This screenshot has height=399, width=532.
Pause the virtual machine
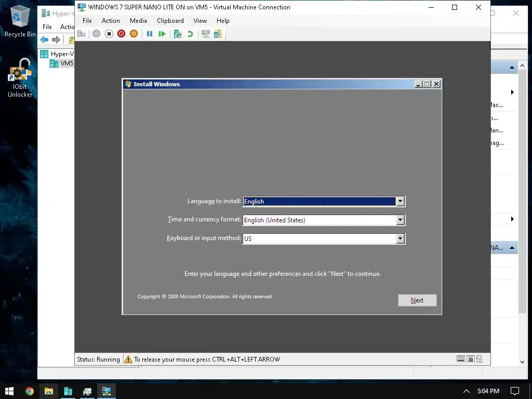149,34
